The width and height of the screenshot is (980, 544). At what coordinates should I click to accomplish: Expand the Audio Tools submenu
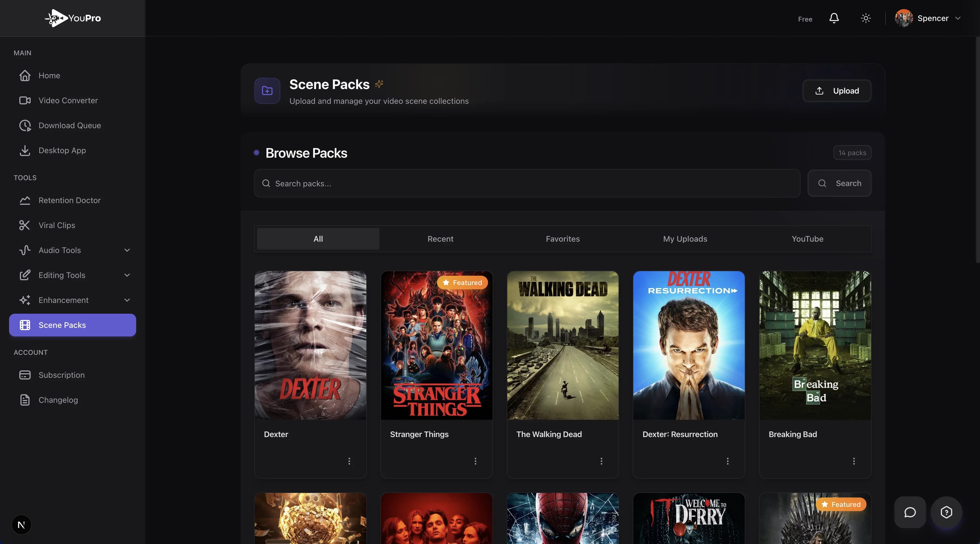coord(127,250)
